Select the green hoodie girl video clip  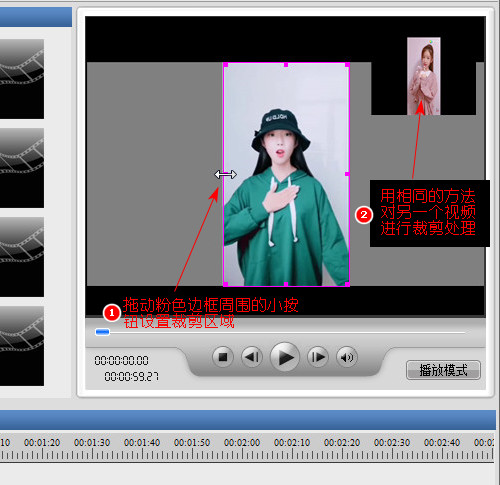point(286,174)
